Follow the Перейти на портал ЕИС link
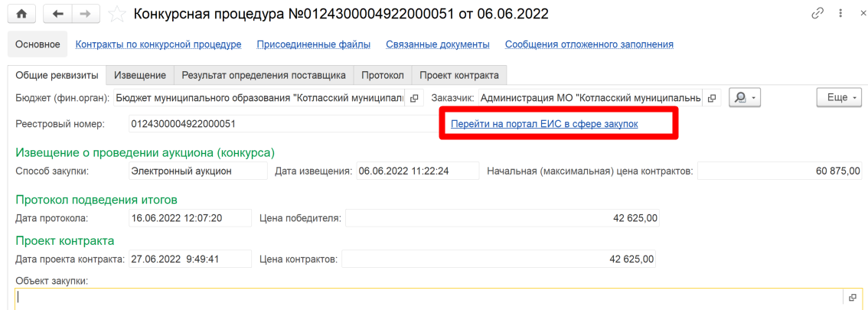The height and width of the screenshot is (310, 868). pyautogui.click(x=544, y=123)
